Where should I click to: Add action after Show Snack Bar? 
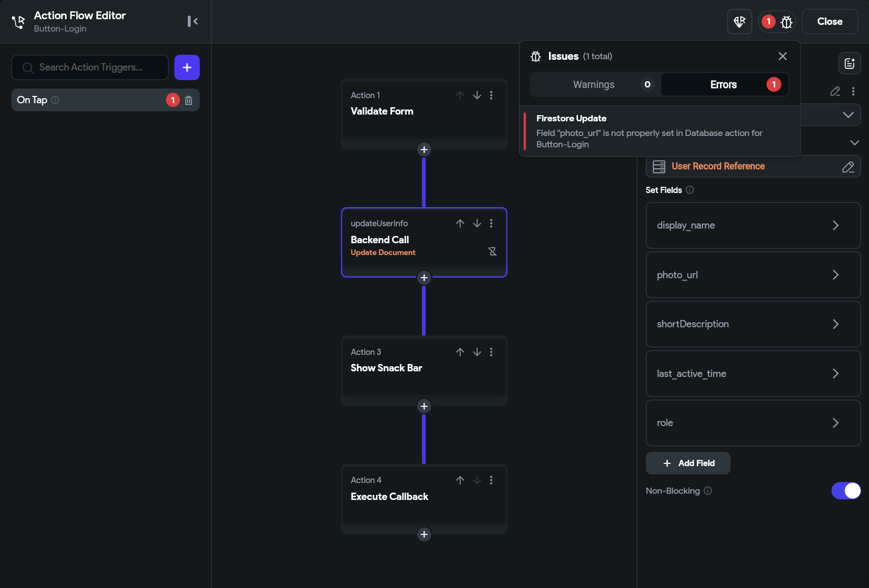424,406
